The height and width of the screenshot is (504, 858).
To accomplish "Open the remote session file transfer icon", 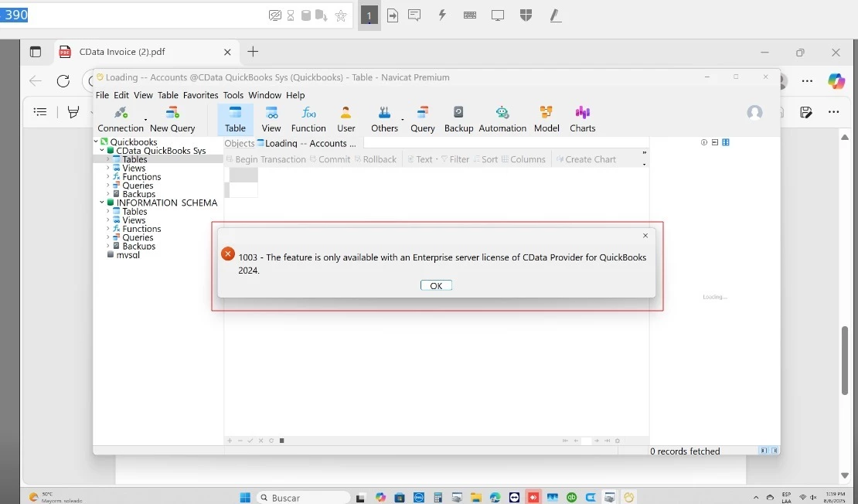I will pyautogui.click(x=393, y=15).
